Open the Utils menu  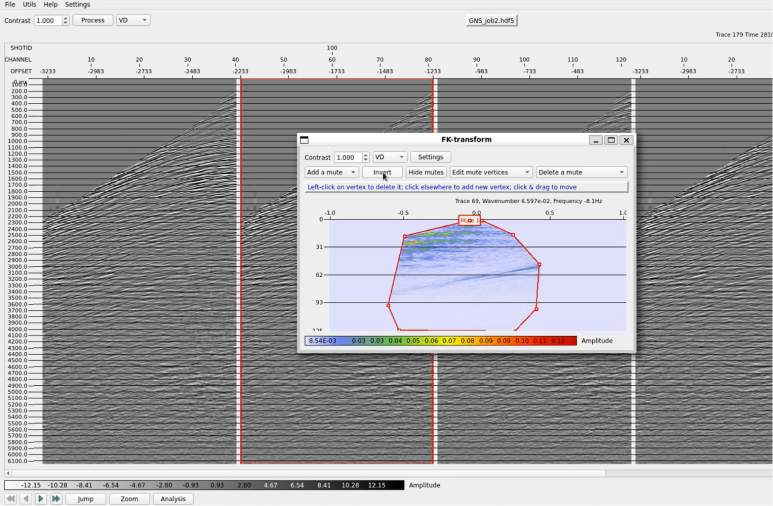pos(30,5)
